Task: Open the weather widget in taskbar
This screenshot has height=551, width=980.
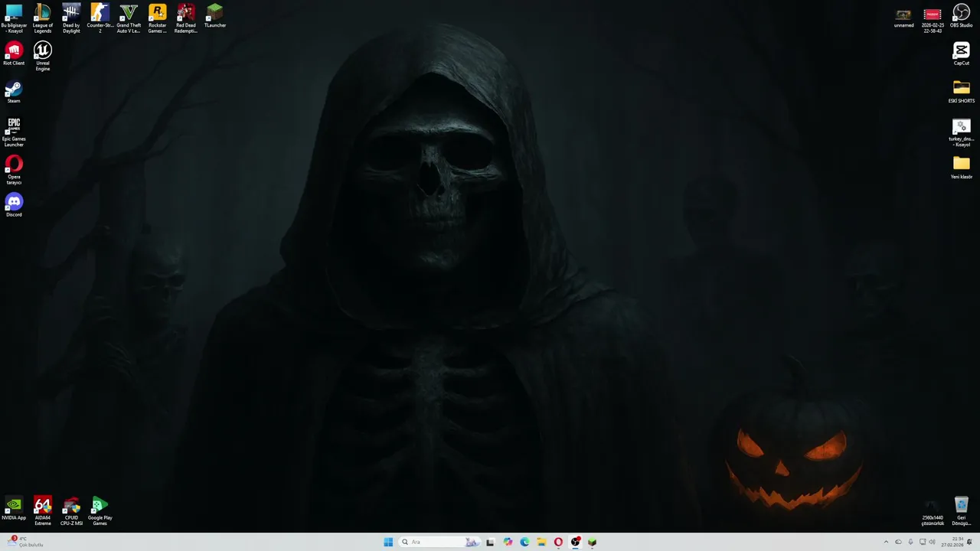Action: tap(26, 542)
